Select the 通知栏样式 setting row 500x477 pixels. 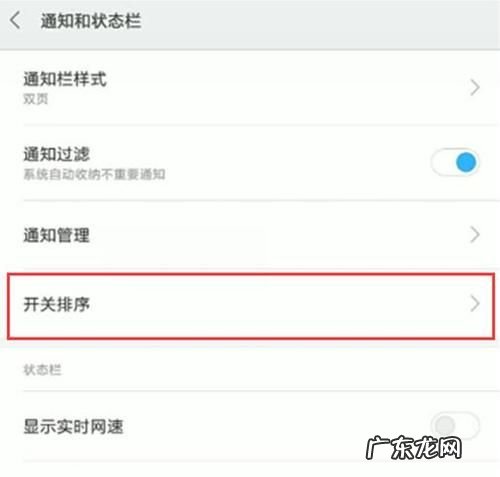click(x=250, y=88)
